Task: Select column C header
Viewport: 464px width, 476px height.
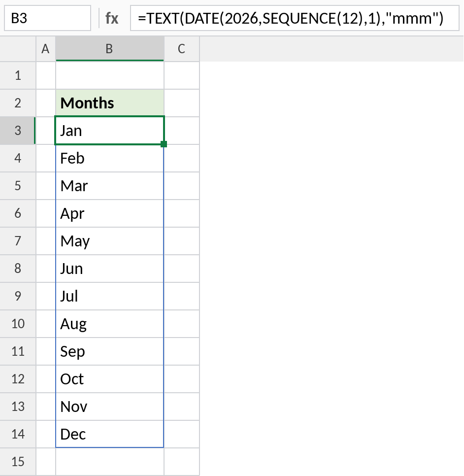Action: pyautogui.click(x=181, y=49)
